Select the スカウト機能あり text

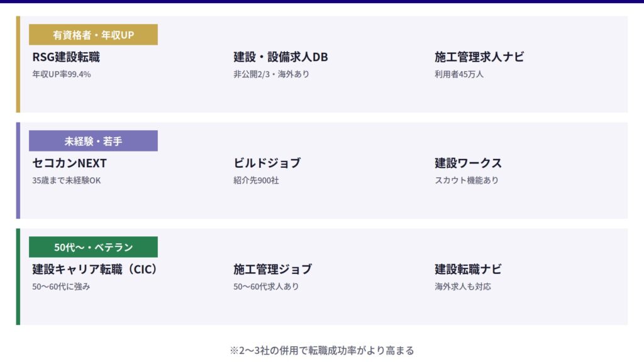point(466,180)
